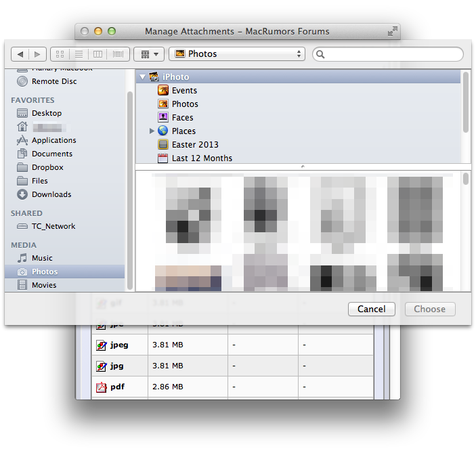Click the pane splitter handle
The image size is (476, 453).
303,167
